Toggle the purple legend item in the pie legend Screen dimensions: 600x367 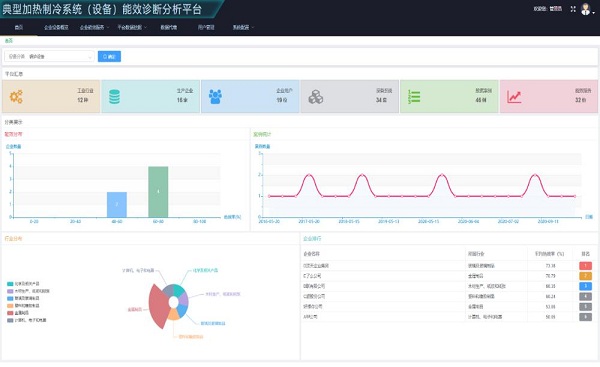click(x=28, y=291)
